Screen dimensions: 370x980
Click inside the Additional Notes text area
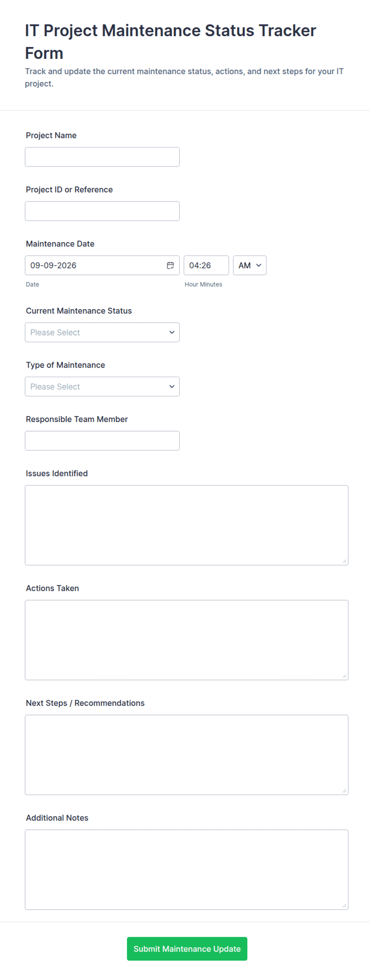coord(187,870)
